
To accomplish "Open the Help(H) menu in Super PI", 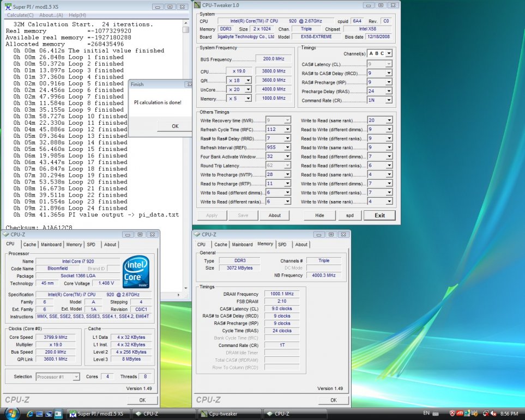I will pos(77,15).
